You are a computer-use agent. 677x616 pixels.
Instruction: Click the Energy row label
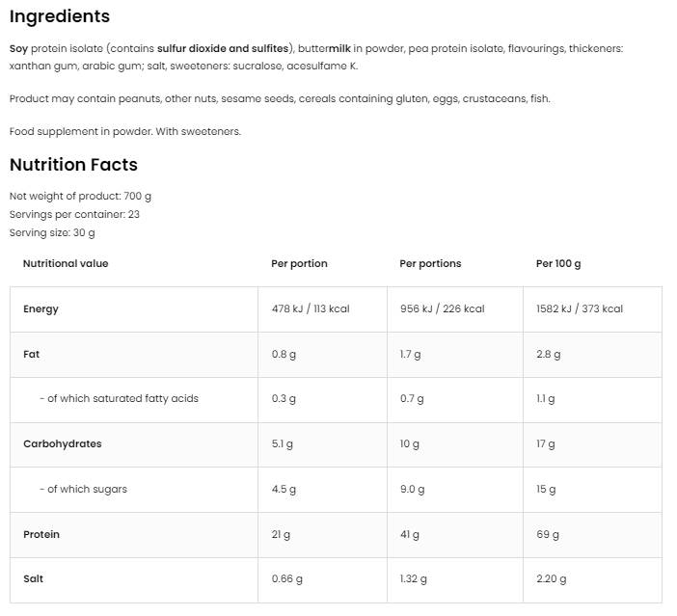coord(41,309)
